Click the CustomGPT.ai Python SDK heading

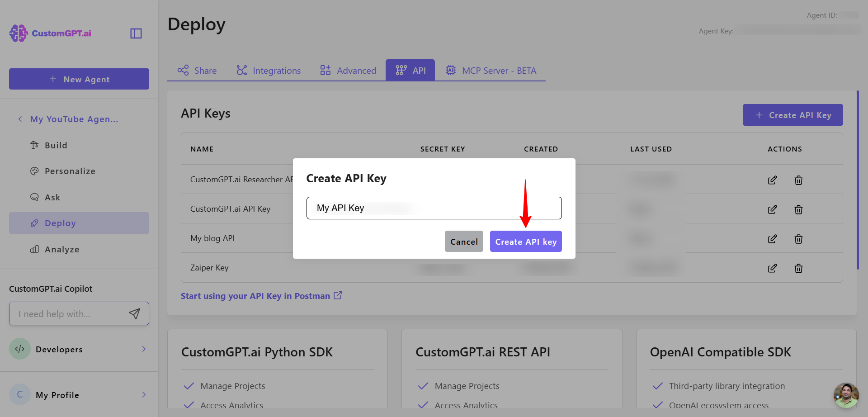click(x=257, y=352)
